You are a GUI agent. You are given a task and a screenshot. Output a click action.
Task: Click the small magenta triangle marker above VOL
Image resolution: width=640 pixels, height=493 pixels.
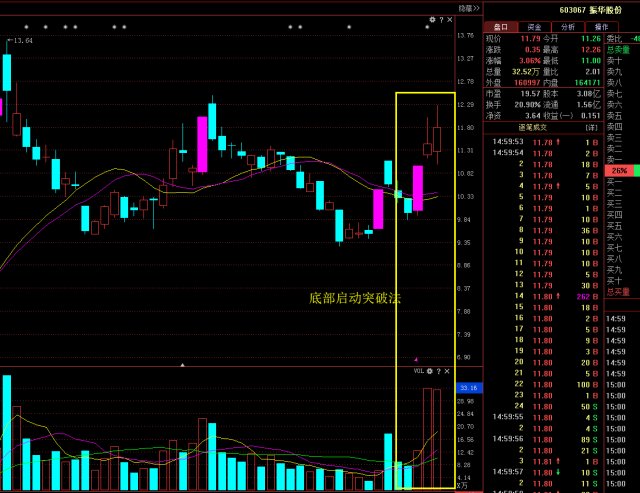click(x=415, y=358)
